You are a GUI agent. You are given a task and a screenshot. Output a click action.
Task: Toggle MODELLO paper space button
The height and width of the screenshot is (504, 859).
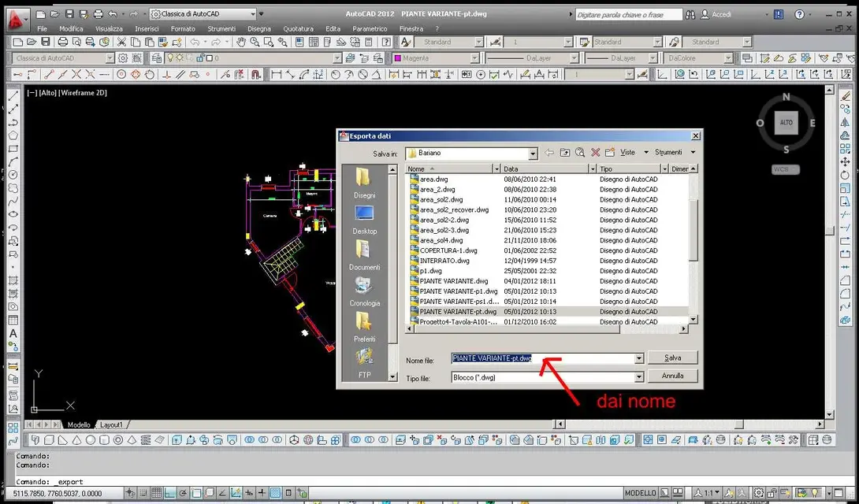pos(641,493)
